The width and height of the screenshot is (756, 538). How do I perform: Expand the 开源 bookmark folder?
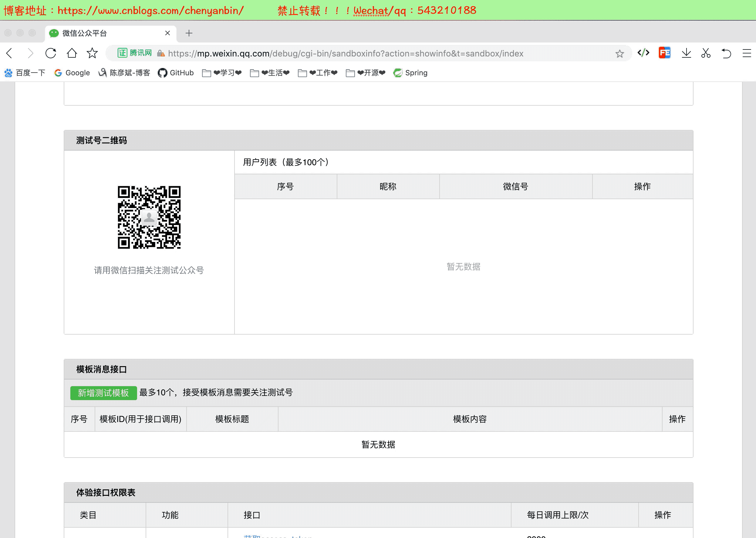coord(366,73)
